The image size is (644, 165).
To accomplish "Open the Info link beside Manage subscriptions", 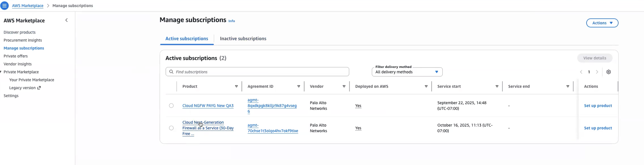I will [x=231, y=21].
